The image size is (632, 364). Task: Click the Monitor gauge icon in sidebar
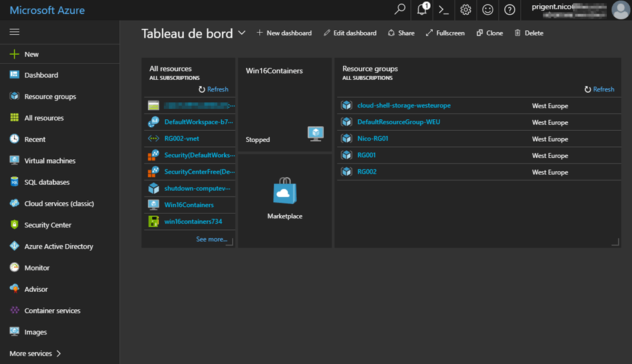pyautogui.click(x=14, y=267)
